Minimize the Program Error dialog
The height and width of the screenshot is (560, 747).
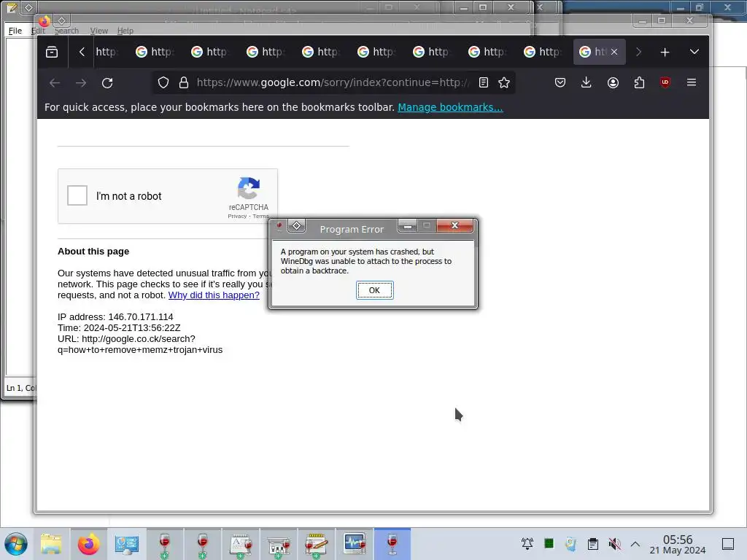(408, 226)
